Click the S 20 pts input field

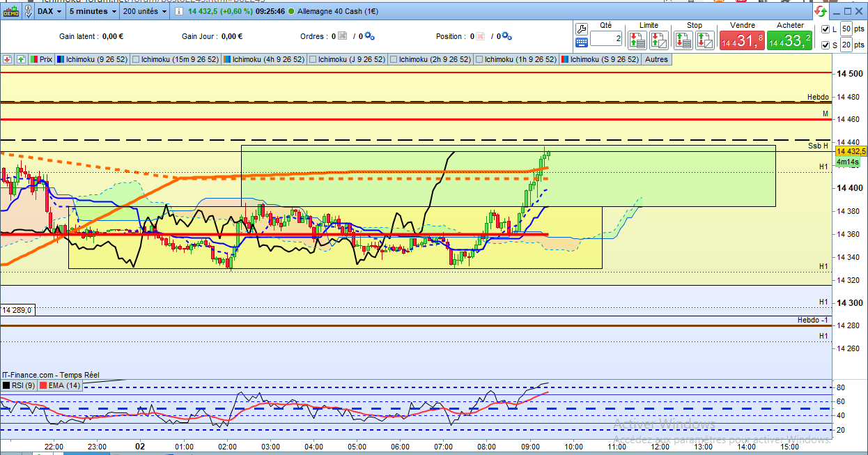(x=846, y=45)
